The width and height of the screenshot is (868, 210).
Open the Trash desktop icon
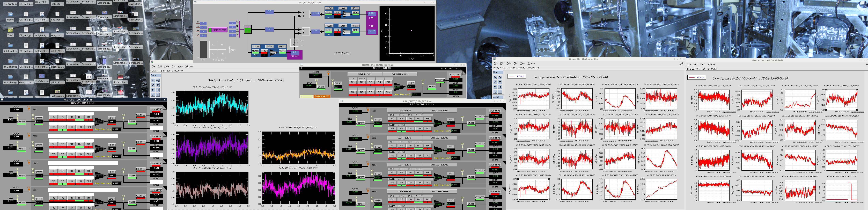tap(10, 31)
